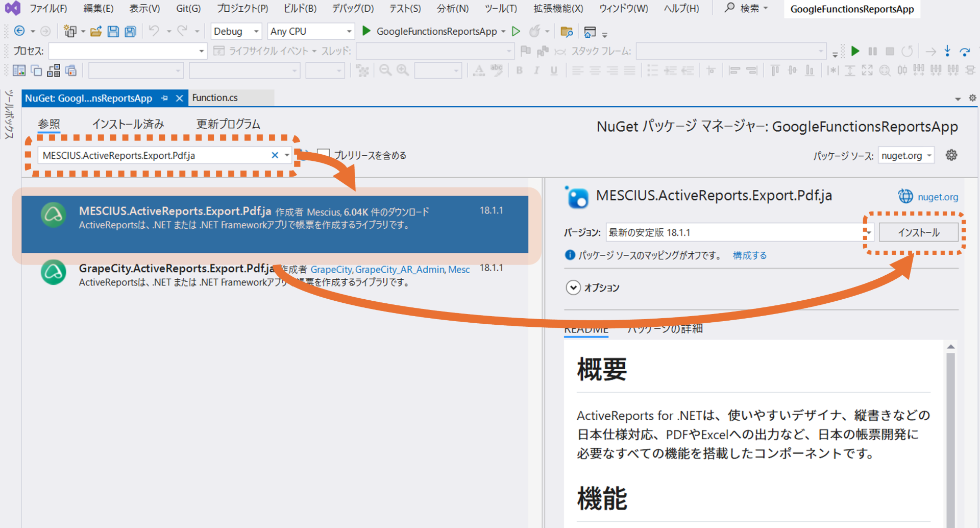Click the zoom out magnifier icon
This screenshot has width=980, height=528.
(x=385, y=70)
